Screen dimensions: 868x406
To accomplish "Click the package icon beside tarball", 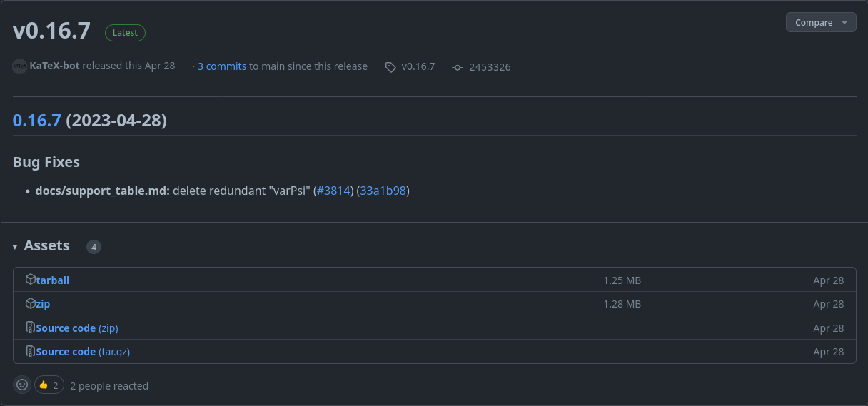I will 31,279.
